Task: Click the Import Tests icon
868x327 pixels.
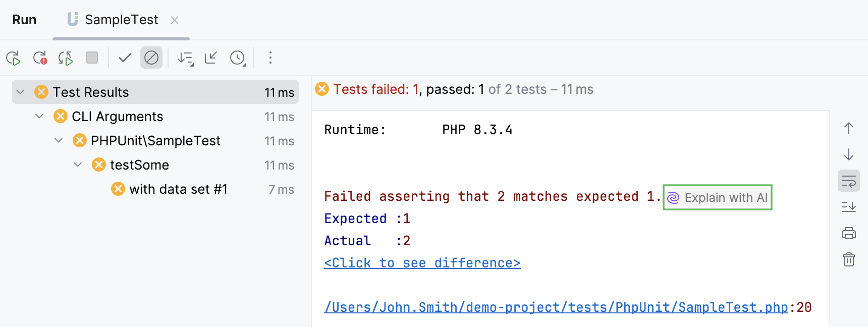Action: pyautogui.click(x=211, y=58)
